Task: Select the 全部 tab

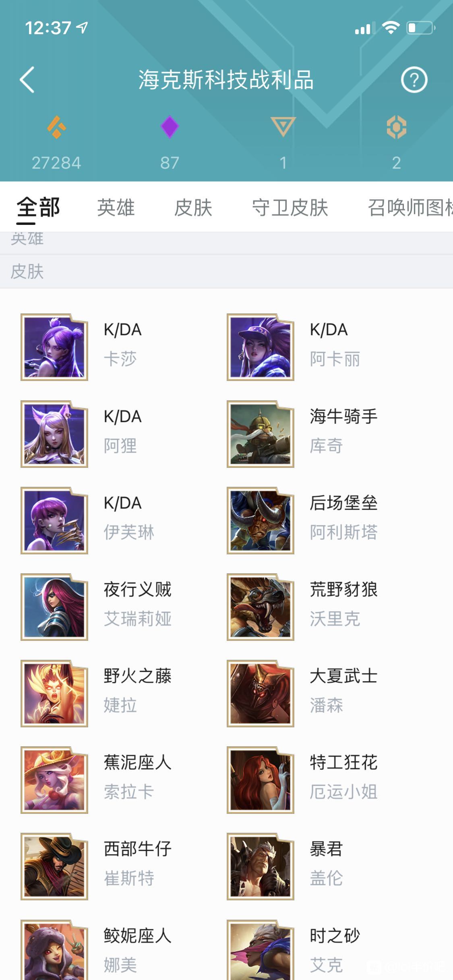Action: [38, 208]
